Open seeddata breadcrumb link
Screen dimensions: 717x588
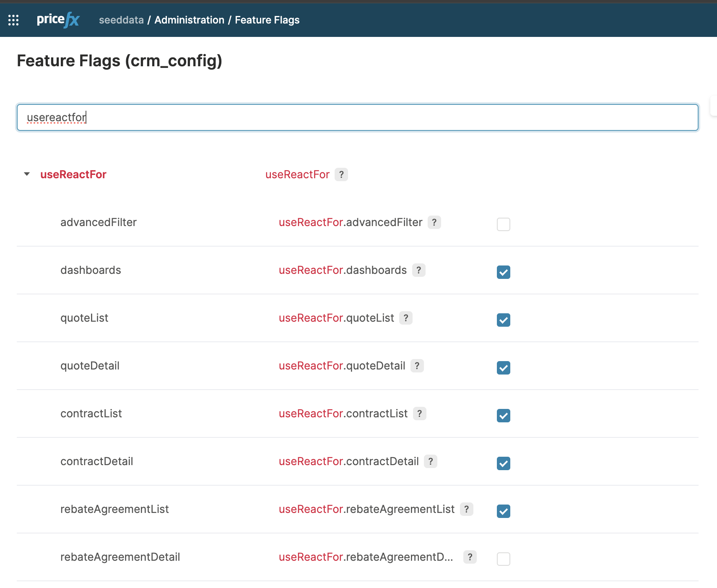pos(121,20)
